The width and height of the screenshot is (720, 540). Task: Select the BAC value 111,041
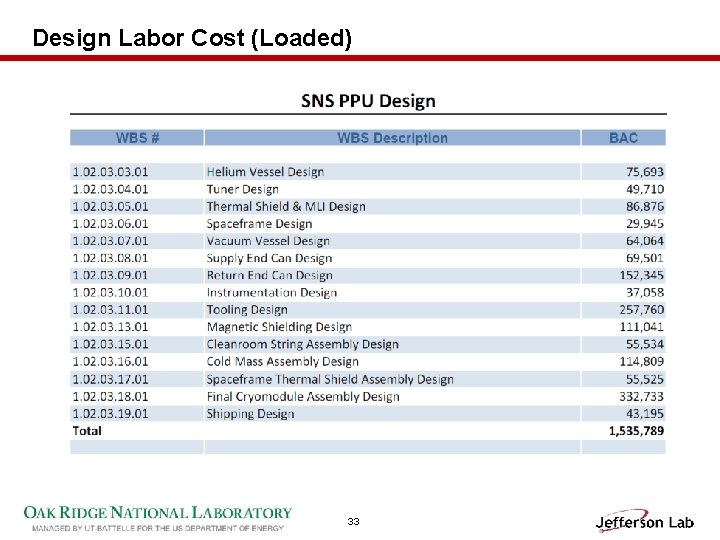point(642,327)
